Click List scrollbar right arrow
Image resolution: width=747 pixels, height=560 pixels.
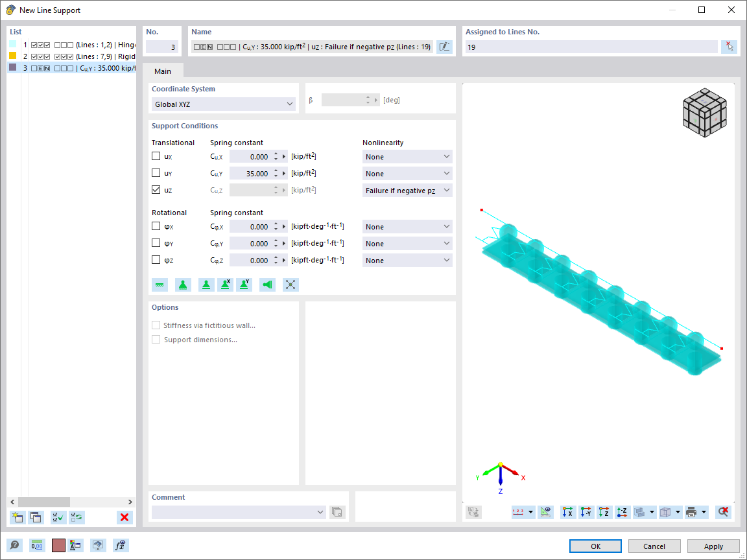point(130,502)
